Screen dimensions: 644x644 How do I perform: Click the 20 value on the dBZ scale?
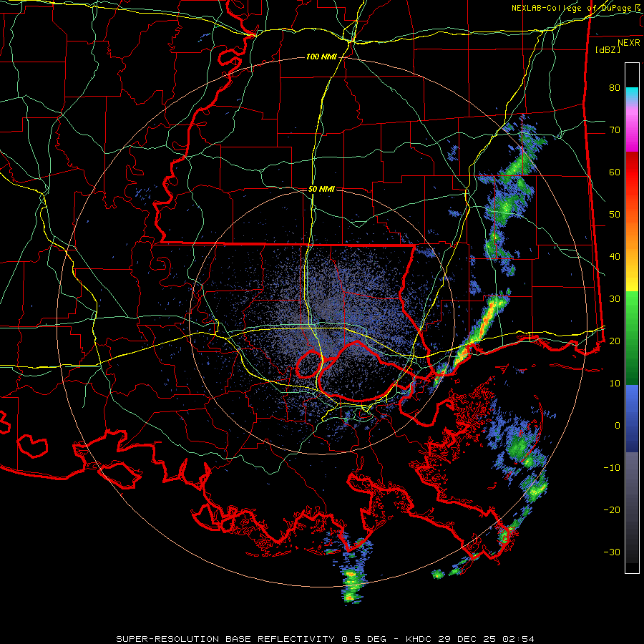[615, 341]
